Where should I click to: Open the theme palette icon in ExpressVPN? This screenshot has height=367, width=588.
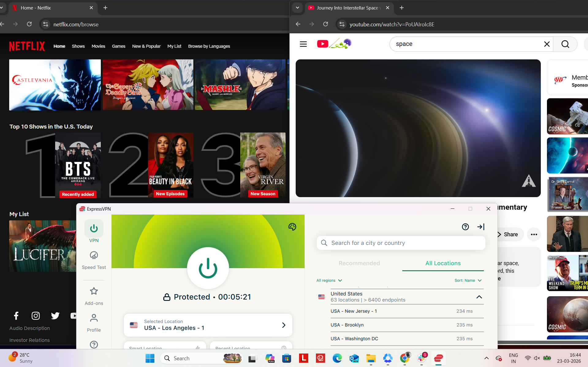point(292,227)
